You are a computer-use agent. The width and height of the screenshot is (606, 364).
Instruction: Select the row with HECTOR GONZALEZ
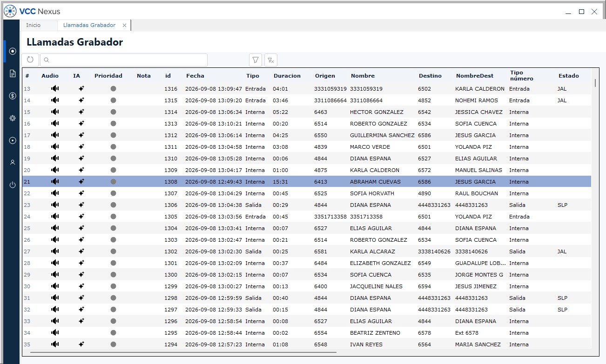307,112
